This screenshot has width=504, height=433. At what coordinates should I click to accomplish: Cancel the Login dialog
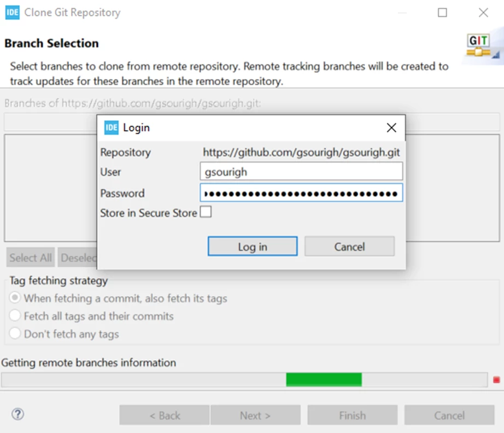349,247
